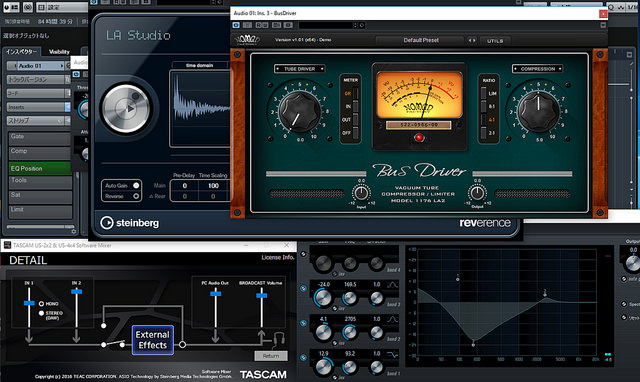Select the 8:1 ratio switch
Viewport: 640px width, 382px height.
(x=484, y=107)
